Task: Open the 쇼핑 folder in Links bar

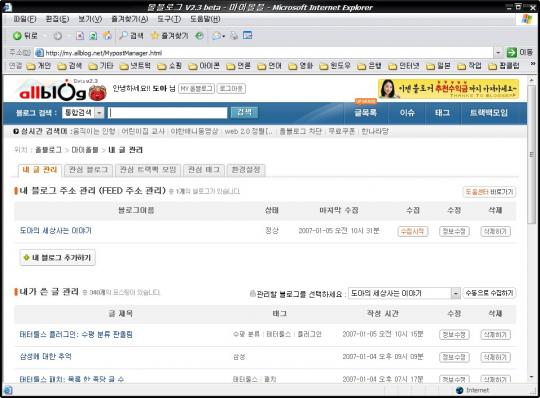Action: (169, 66)
